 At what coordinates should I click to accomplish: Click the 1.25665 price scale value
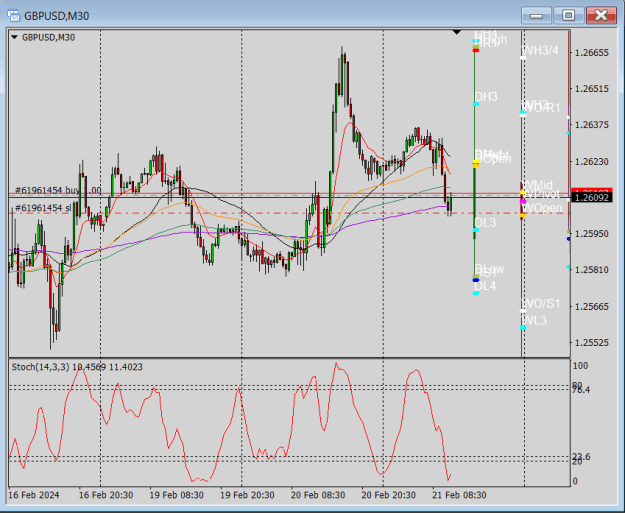(592, 307)
